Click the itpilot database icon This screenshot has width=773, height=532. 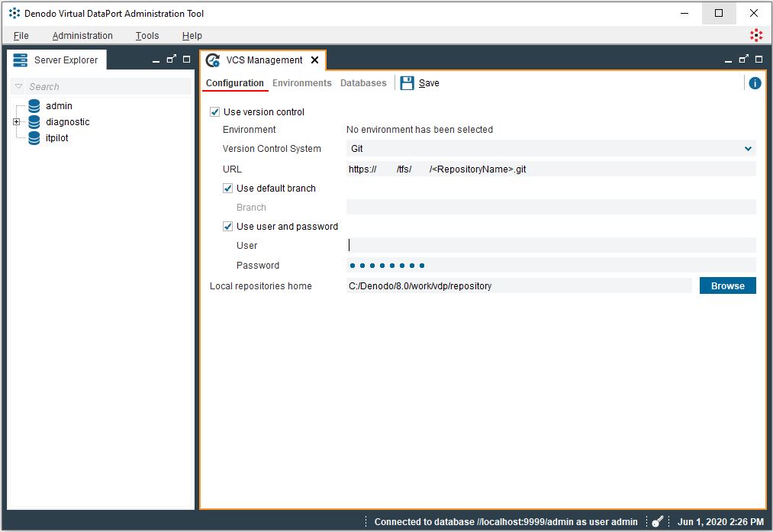(34, 138)
